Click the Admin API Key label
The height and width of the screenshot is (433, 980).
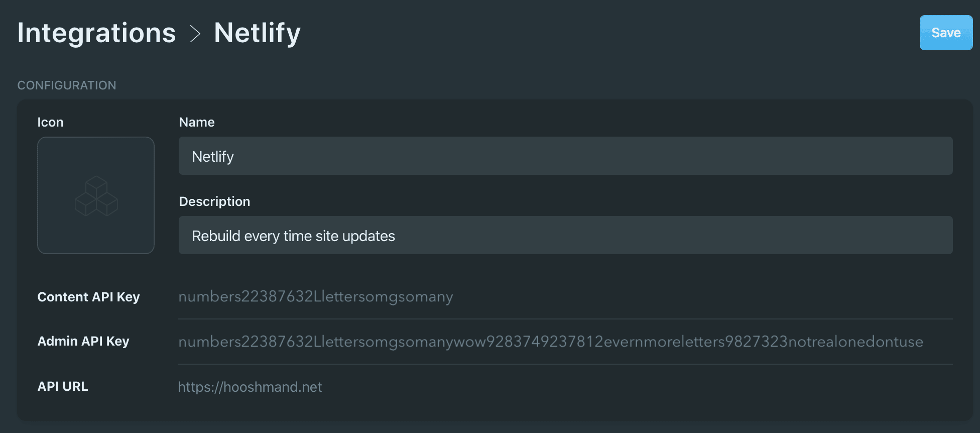tap(83, 341)
